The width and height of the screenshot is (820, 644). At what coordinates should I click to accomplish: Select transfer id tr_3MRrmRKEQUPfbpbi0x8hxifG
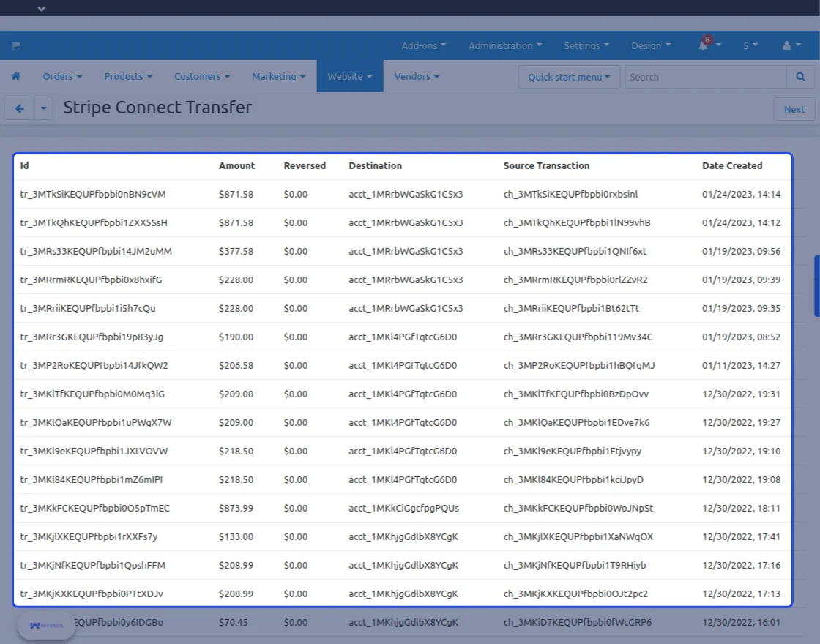[91, 280]
